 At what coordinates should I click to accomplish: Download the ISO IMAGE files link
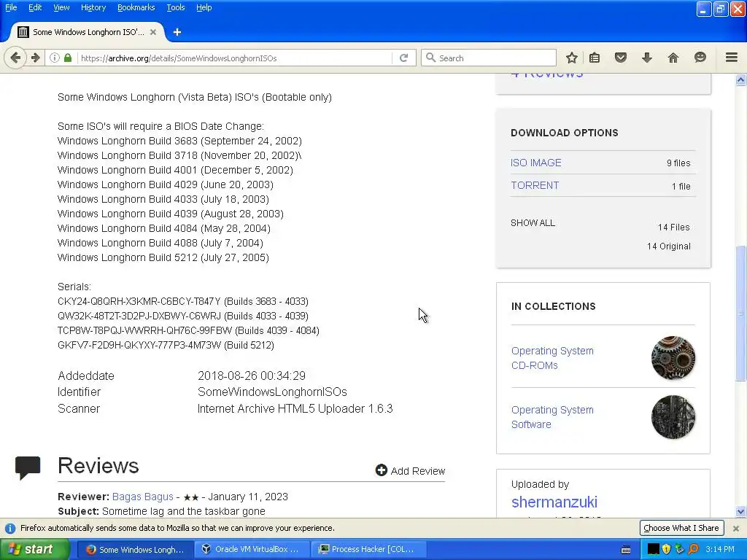(x=536, y=163)
